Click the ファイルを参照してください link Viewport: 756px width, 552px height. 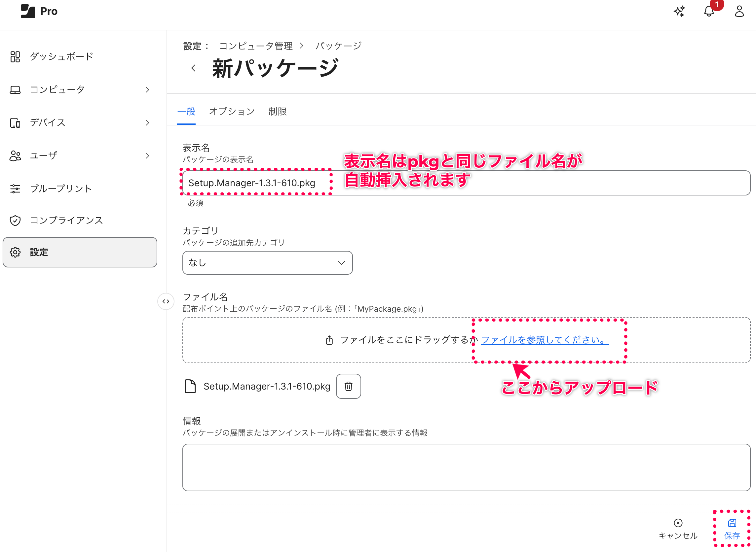coord(544,340)
